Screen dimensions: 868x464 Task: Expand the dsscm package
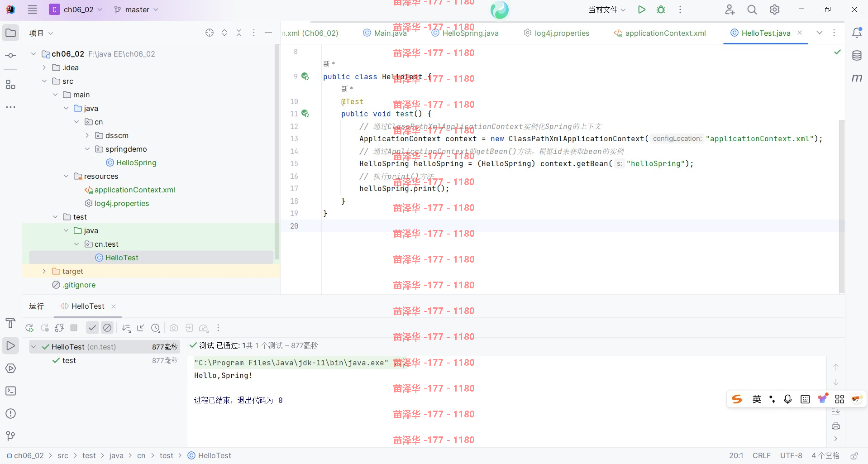tap(87, 135)
